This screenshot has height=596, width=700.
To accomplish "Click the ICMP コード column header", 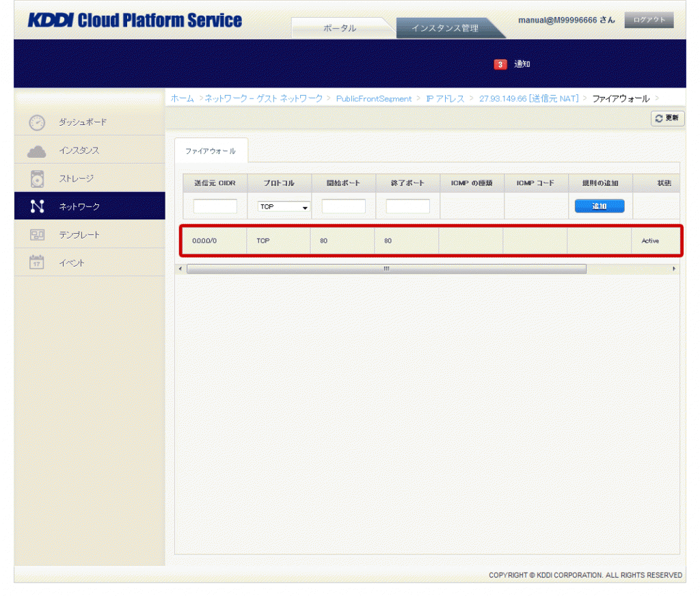I will 536,183.
